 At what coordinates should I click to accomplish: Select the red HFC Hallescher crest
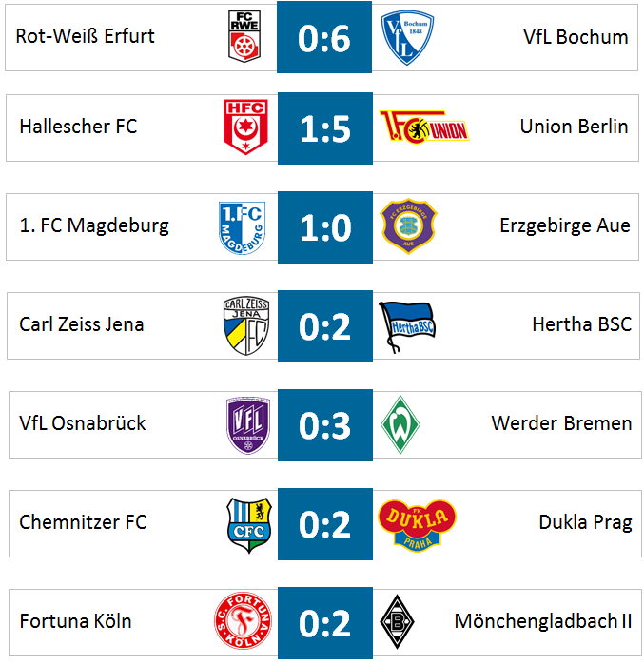[245, 127]
